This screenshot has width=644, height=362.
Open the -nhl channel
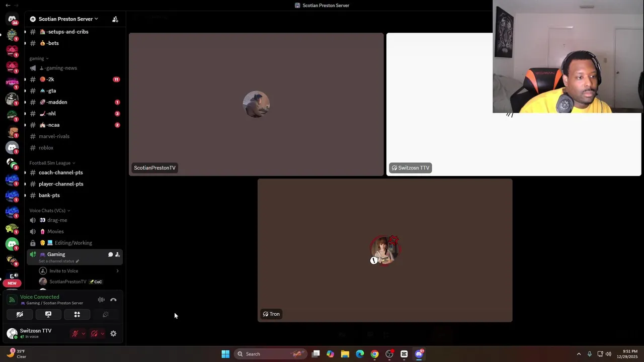pyautogui.click(x=74, y=114)
